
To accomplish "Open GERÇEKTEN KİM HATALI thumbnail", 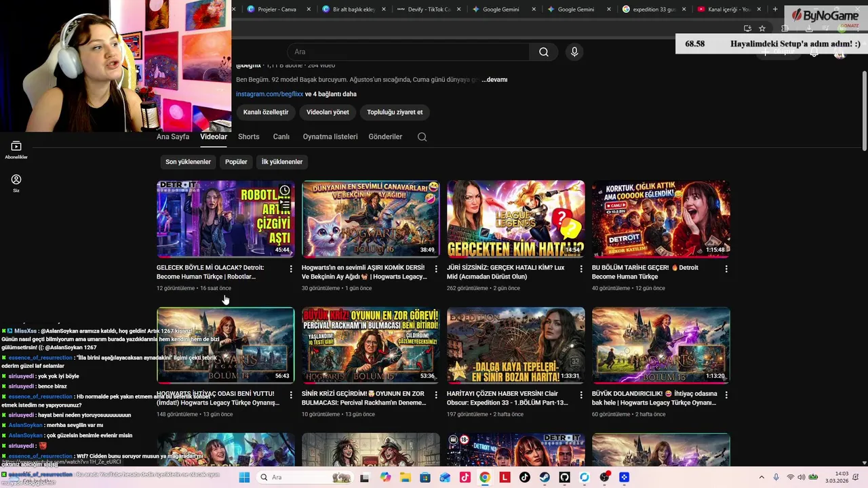I will [515, 219].
